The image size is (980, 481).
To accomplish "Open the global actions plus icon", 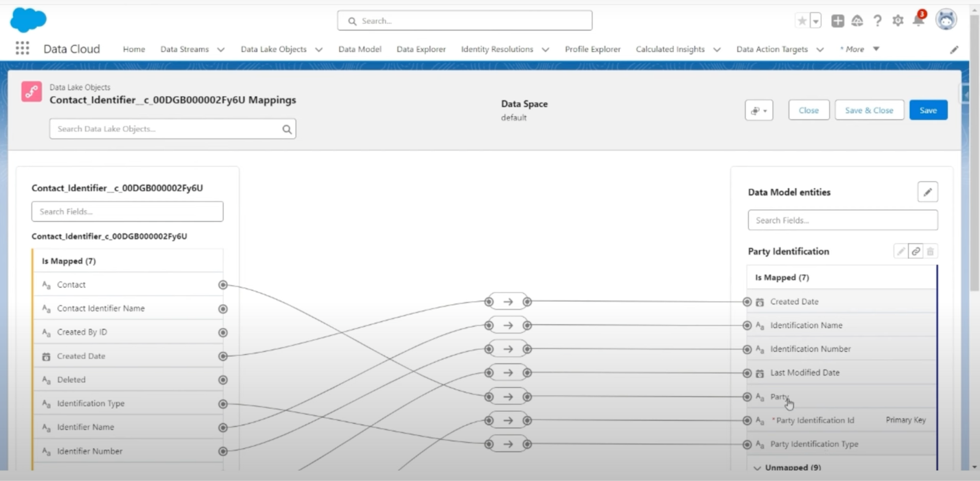I will tap(837, 21).
